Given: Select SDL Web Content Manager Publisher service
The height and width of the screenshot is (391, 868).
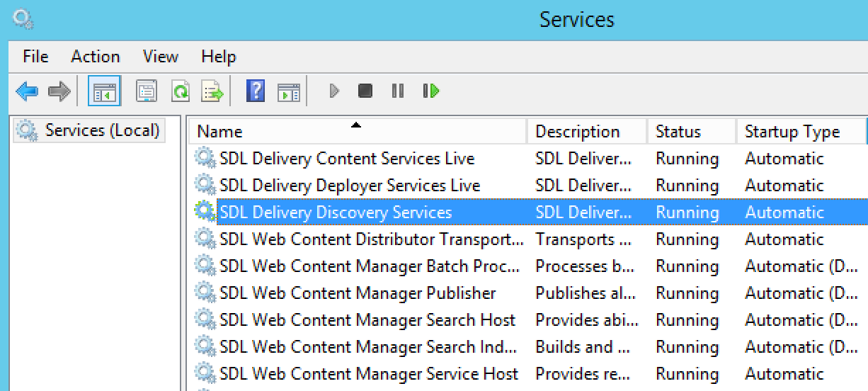Looking at the screenshot, I should [x=358, y=293].
